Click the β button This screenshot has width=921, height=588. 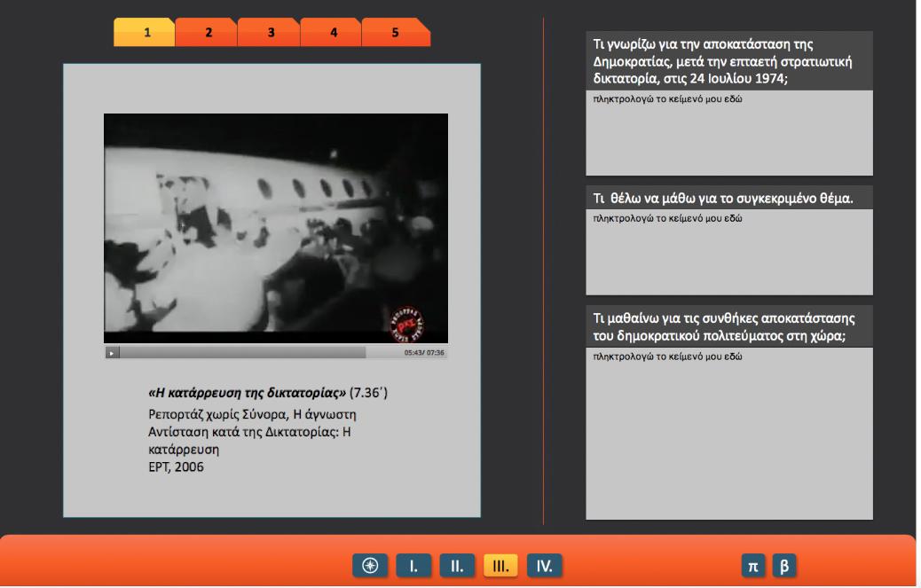[x=784, y=567]
